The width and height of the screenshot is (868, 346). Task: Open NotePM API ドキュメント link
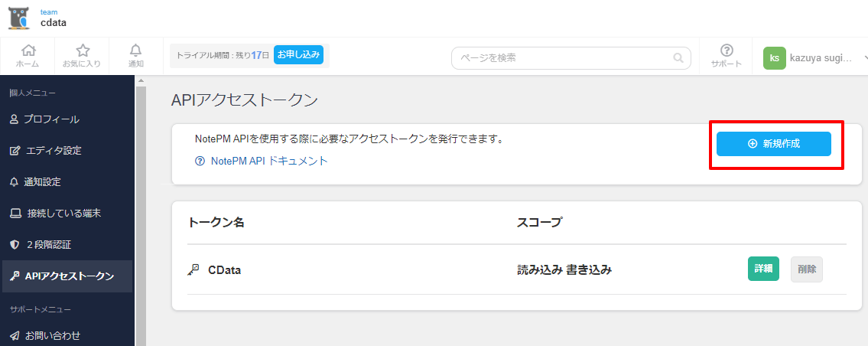[268, 161]
